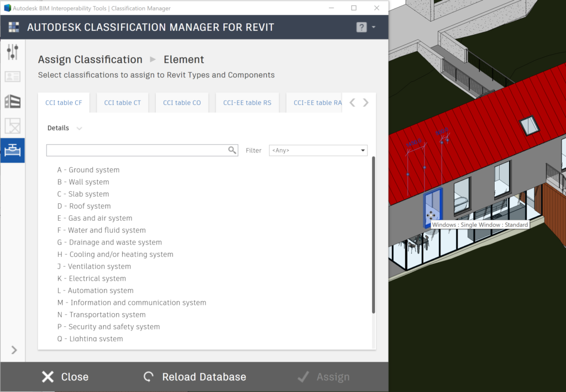566x392 pixels.
Task: Select Q - Lighting system
Action: [90, 338]
